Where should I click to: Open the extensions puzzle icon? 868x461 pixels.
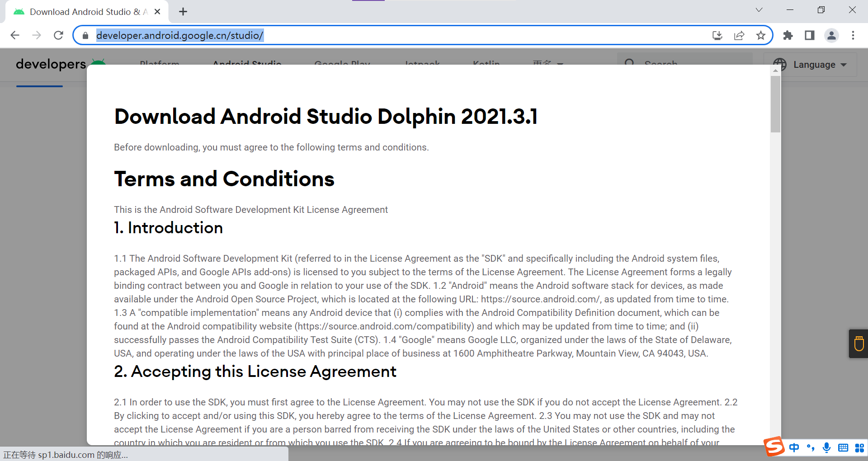point(788,35)
